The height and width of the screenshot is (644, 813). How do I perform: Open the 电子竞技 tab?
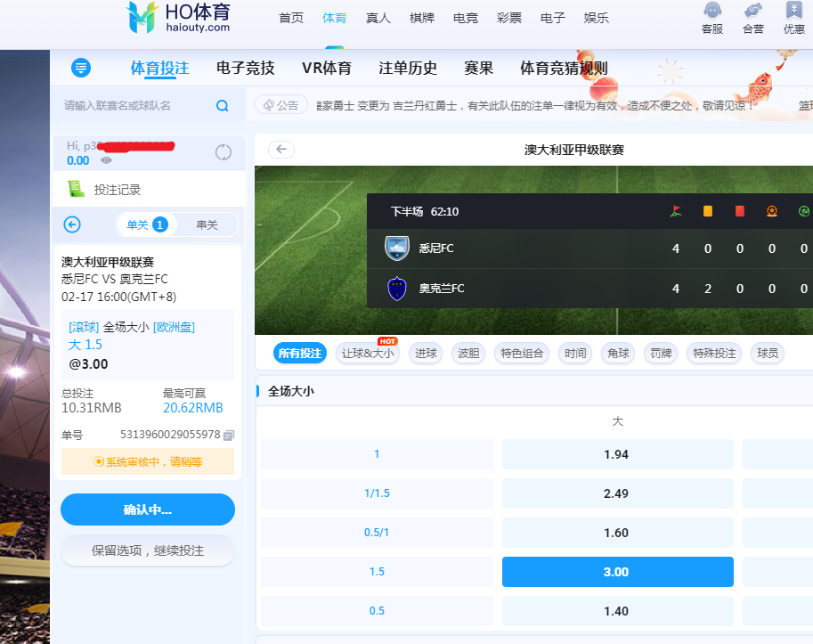tap(245, 69)
